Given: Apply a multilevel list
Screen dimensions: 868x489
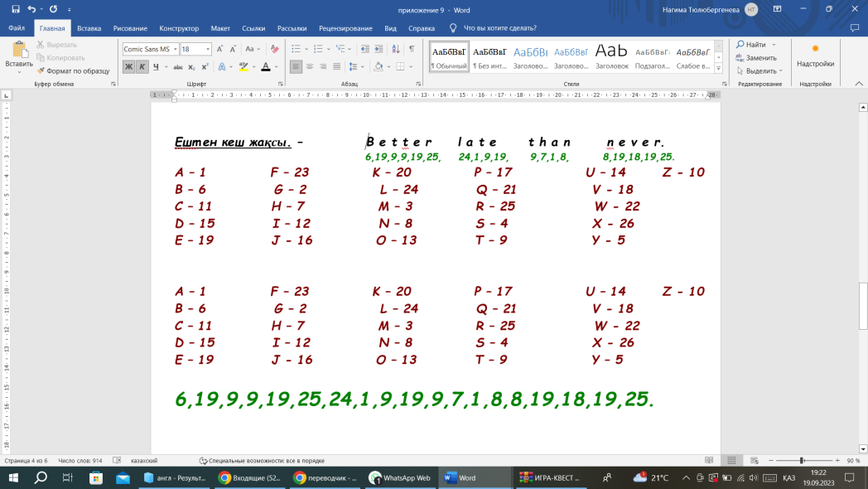Looking at the screenshot, I should point(340,49).
